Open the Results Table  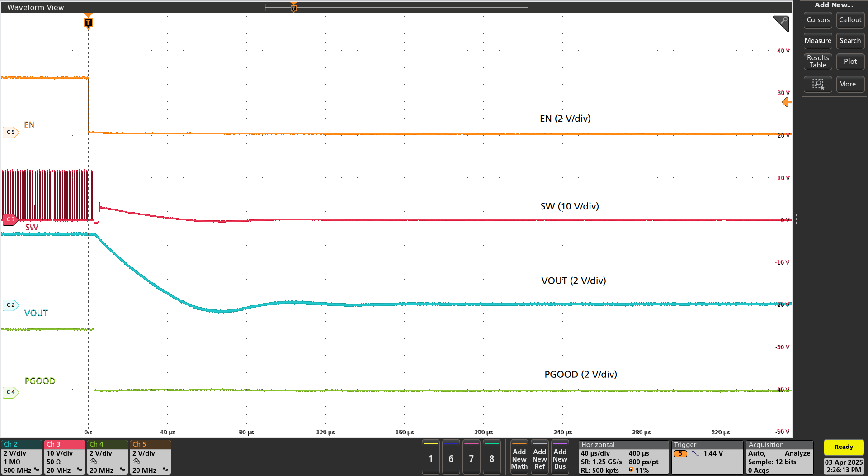[818, 62]
